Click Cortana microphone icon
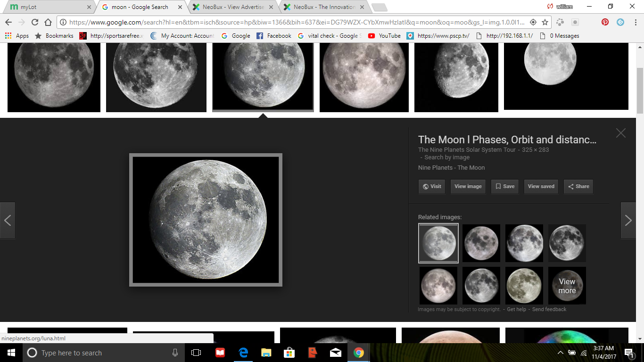 175,353
